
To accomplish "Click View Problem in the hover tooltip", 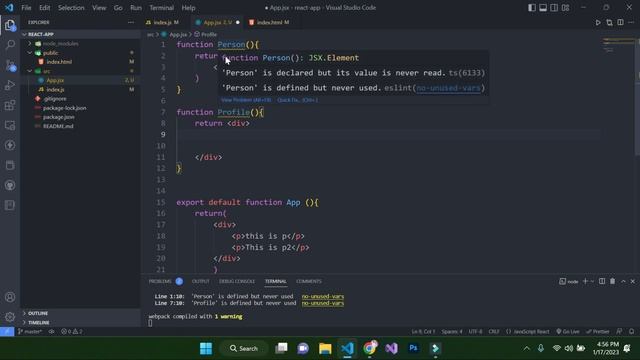I will click(x=246, y=100).
